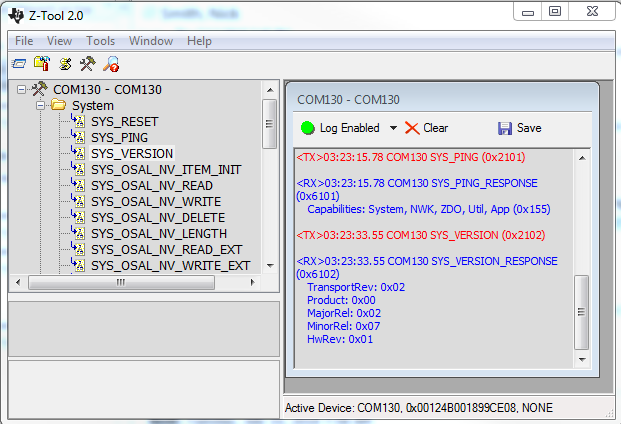
Task: Open the Window menu
Action: [x=151, y=41]
